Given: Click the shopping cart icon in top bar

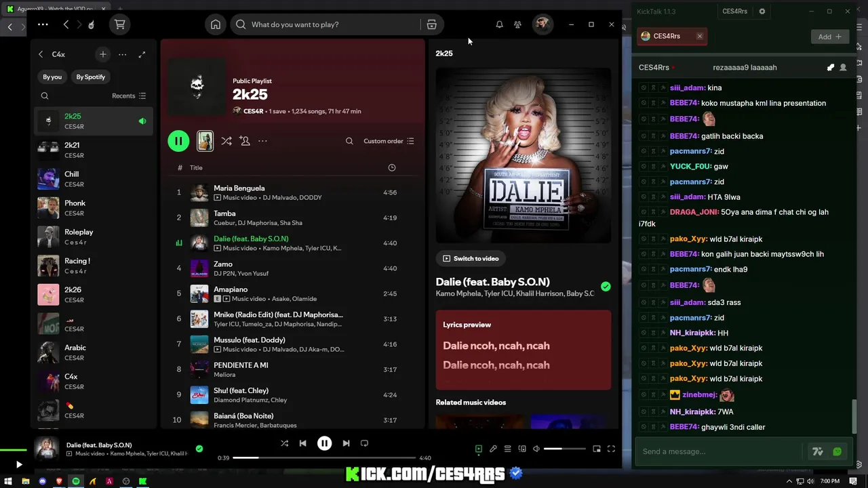Looking at the screenshot, I should (x=120, y=24).
